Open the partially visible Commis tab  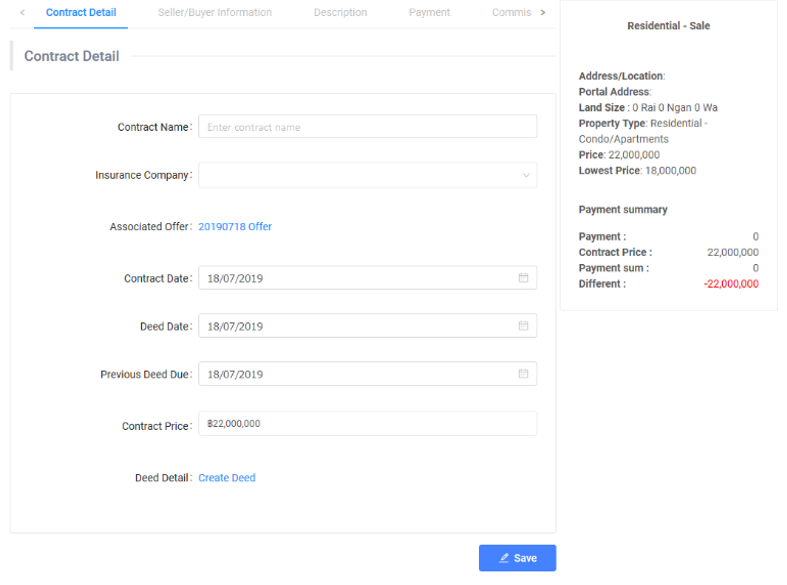[x=510, y=13]
